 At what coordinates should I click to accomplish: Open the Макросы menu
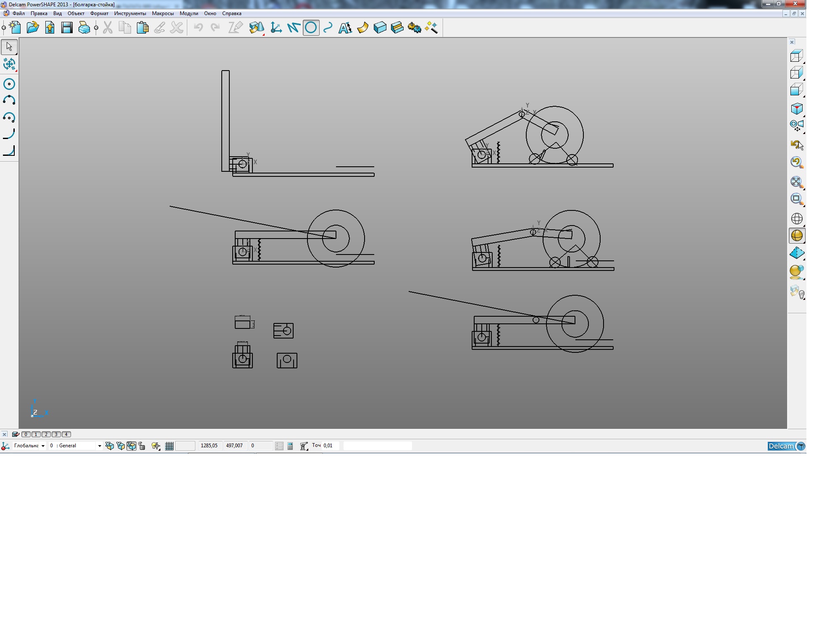163,13
